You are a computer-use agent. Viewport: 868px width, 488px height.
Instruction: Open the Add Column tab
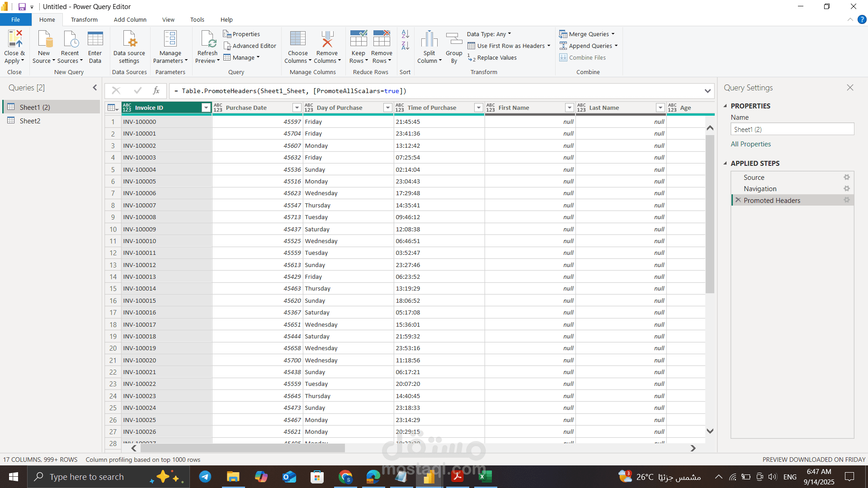click(130, 20)
